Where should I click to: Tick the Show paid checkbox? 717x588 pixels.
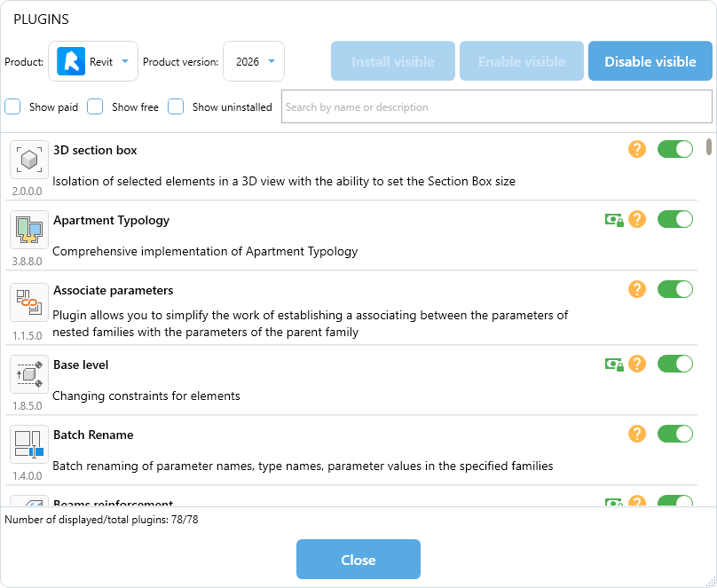coord(13,107)
